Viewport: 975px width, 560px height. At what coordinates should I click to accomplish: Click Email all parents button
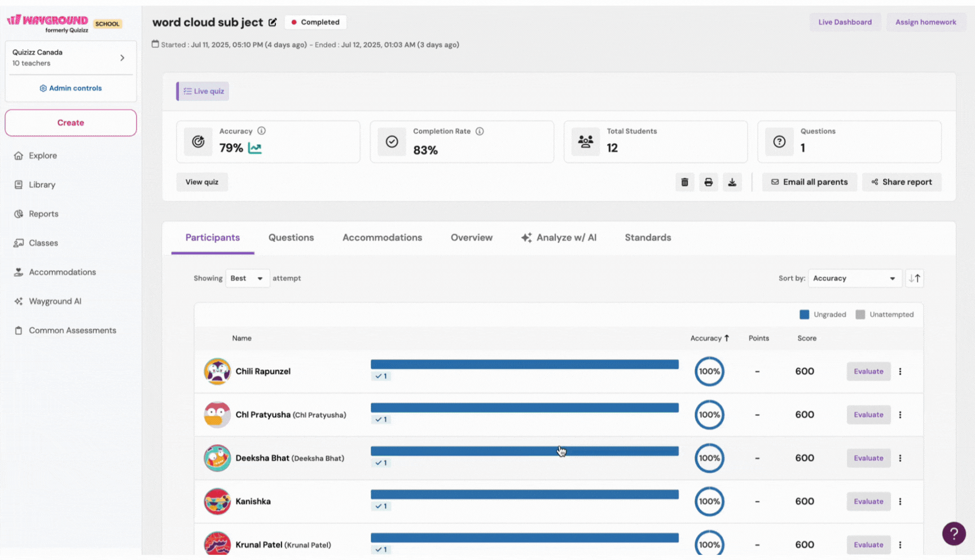pos(809,182)
